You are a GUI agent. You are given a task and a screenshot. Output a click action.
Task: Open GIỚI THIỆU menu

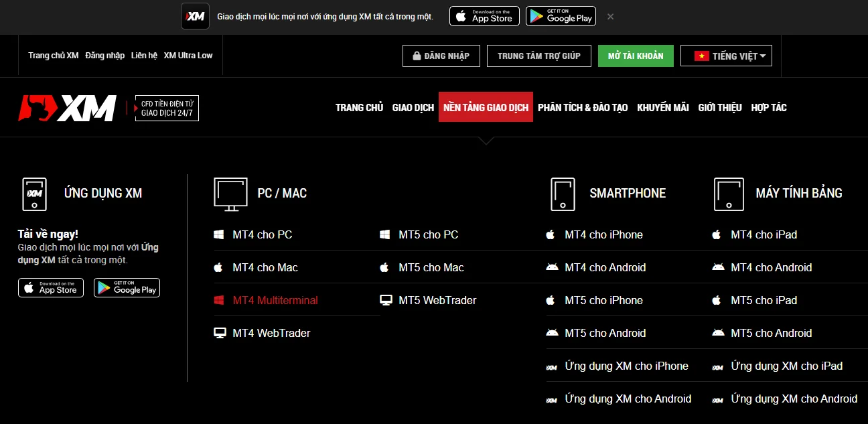pos(720,107)
